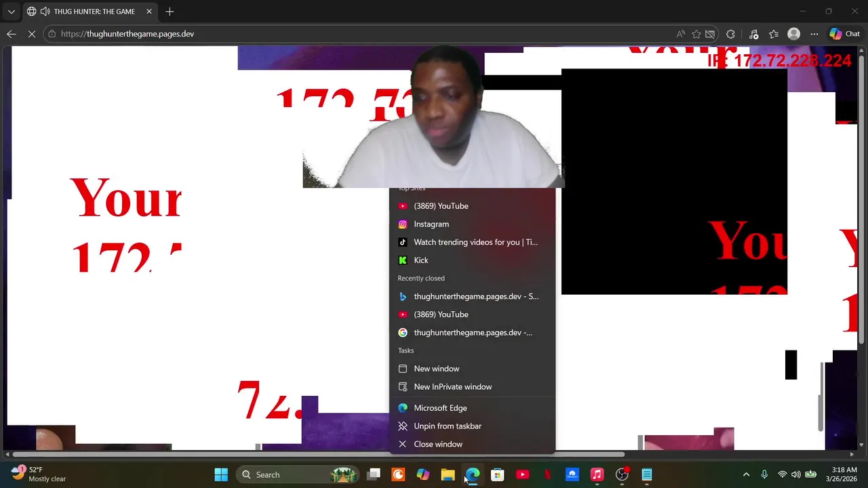Open the TikTok trending videos entry
The image size is (868, 488).
(472, 242)
